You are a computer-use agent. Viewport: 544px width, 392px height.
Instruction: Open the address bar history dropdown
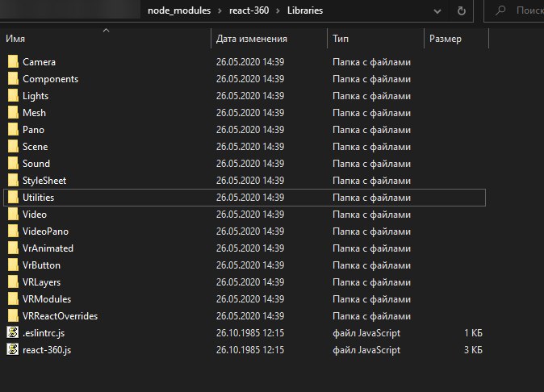(437, 11)
